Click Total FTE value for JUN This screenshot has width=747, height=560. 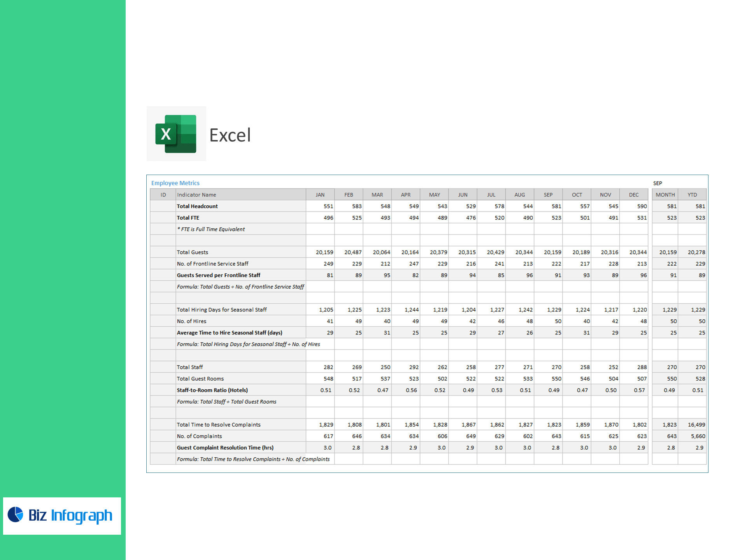pos(470,218)
